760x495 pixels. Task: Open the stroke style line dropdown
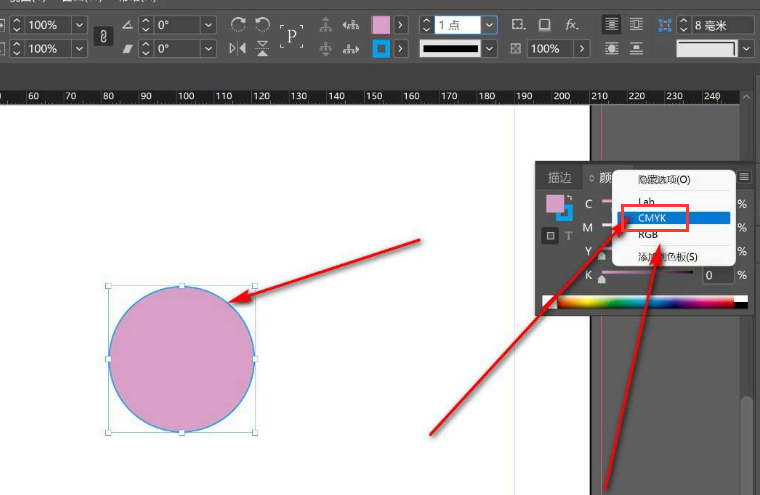[489, 48]
